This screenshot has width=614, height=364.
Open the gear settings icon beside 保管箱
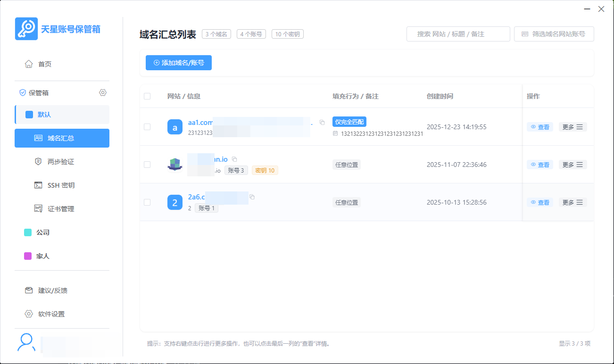click(x=103, y=92)
